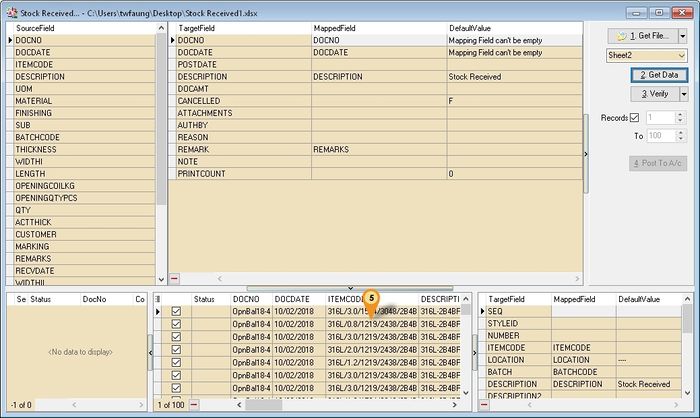Collapse the left result panel with the splitter arrow
The width and height of the screenshot is (700, 418).
(x=149, y=351)
